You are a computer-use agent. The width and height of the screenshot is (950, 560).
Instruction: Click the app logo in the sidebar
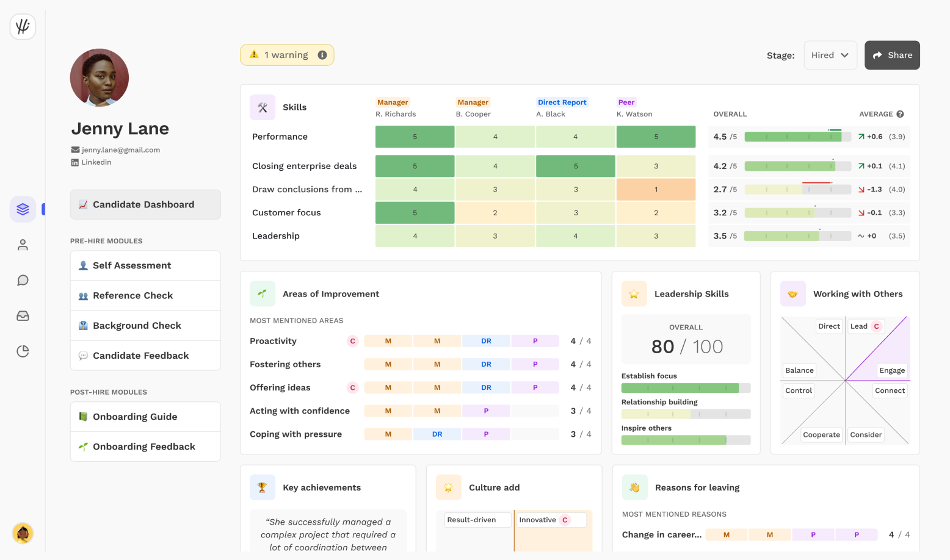[x=23, y=27]
